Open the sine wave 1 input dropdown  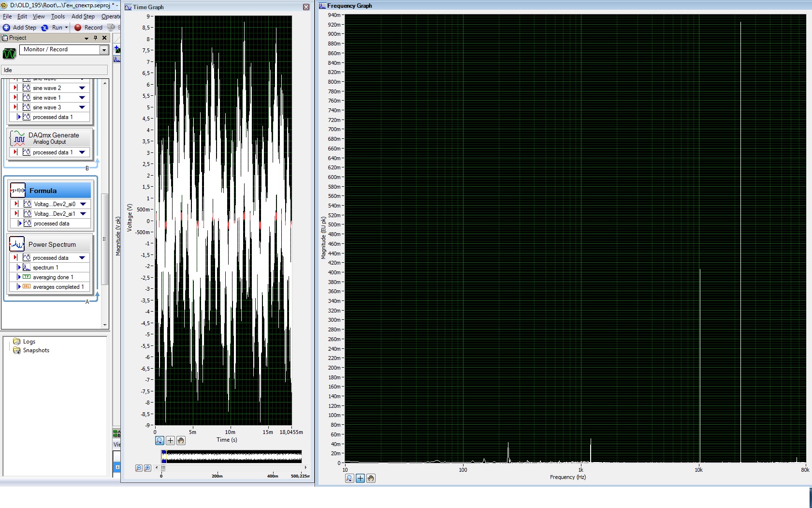pyautogui.click(x=82, y=98)
